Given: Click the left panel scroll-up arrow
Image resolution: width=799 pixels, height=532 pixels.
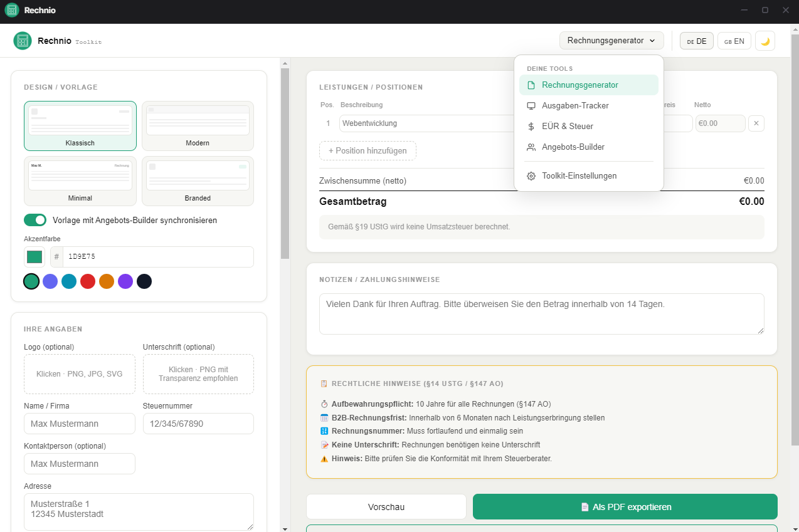Looking at the screenshot, I should tap(285, 63).
